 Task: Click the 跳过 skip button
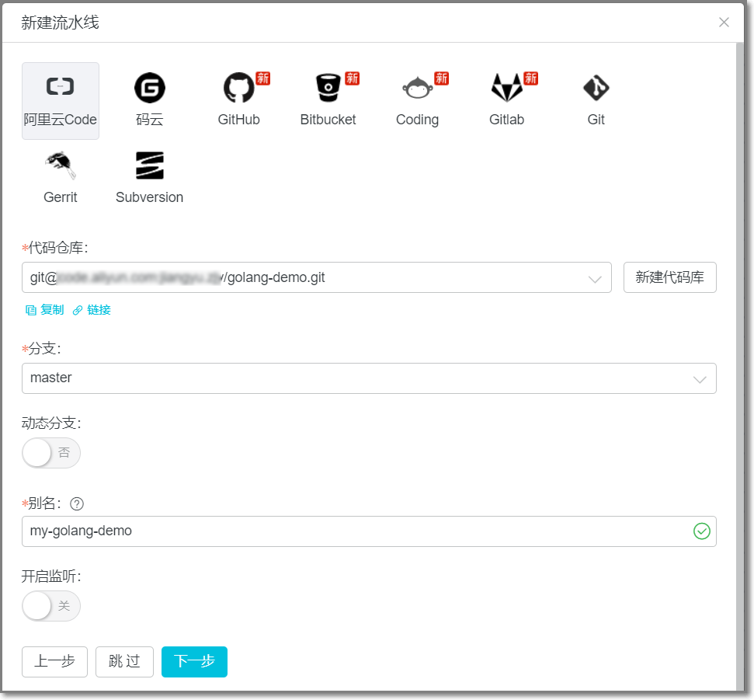tap(124, 661)
